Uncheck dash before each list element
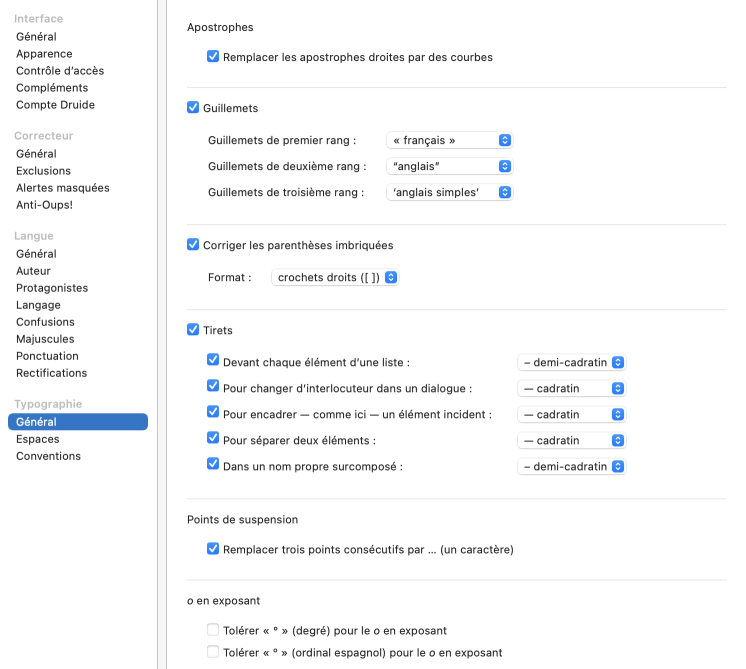 coord(213,361)
